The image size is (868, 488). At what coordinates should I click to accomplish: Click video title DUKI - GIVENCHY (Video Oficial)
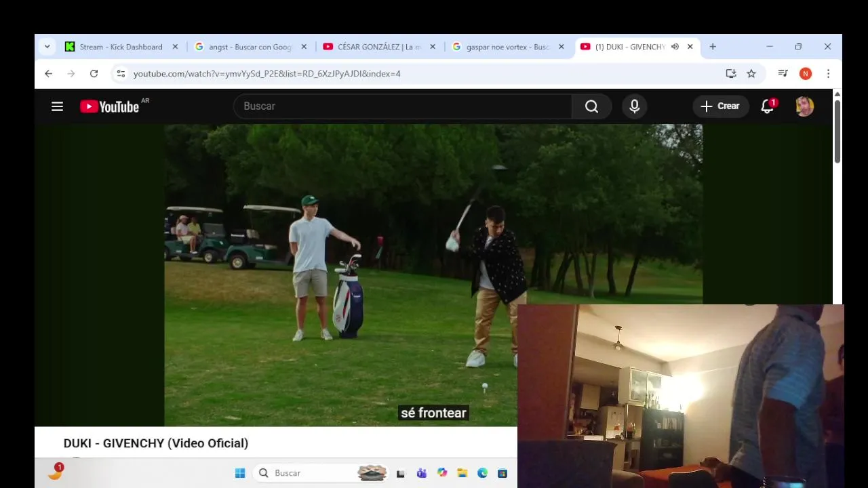[x=156, y=443]
